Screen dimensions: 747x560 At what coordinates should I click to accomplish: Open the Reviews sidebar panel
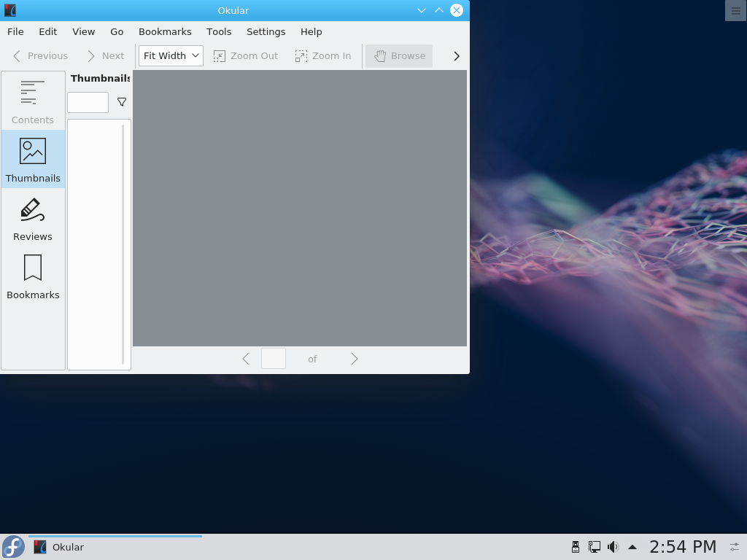click(33, 217)
